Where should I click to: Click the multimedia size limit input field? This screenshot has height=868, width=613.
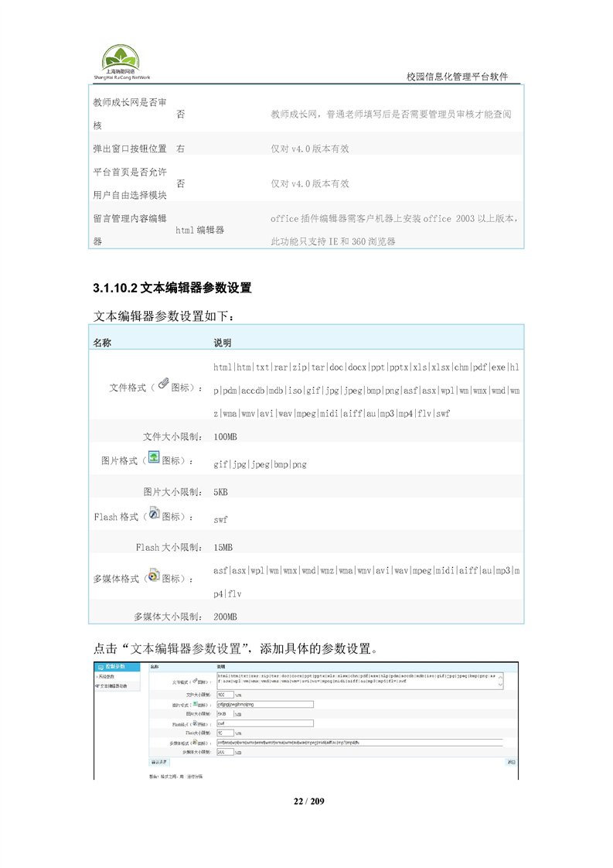225,752
